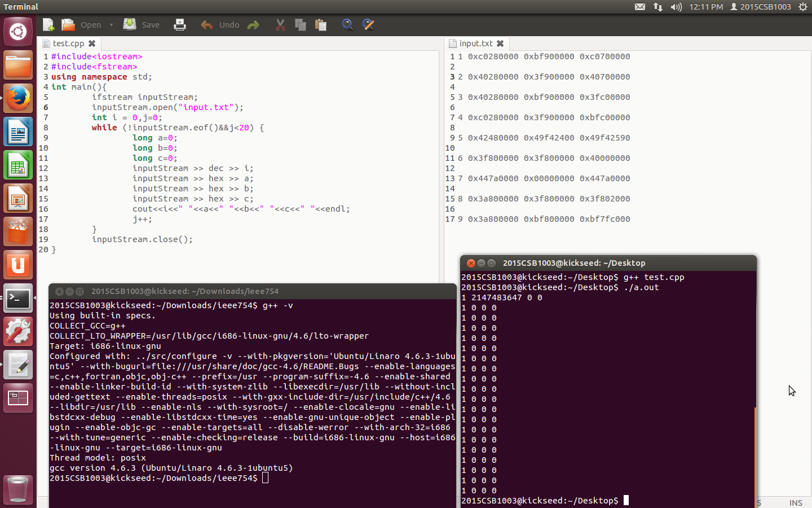Image resolution: width=812 pixels, height=508 pixels.
Task: Expand the recent files arrow beside Open
Action: [111, 25]
